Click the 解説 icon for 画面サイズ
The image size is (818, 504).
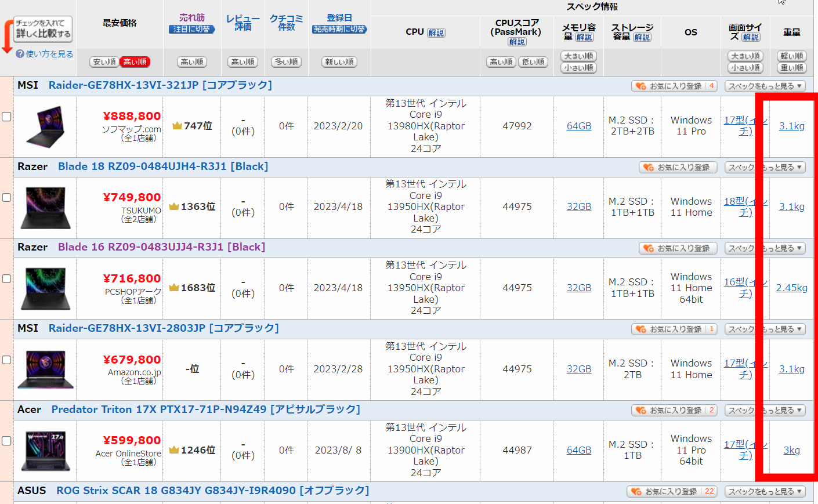point(751,37)
